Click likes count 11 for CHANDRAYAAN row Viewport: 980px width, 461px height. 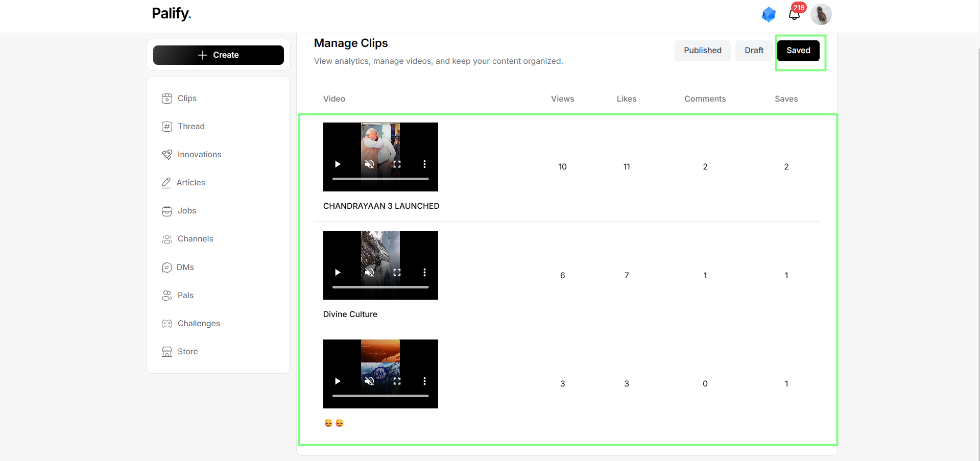[x=627, y=167]
